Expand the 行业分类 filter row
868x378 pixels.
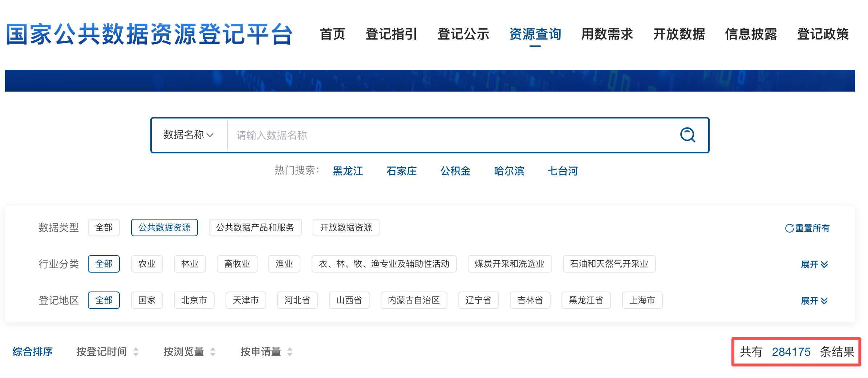point(814,264)
